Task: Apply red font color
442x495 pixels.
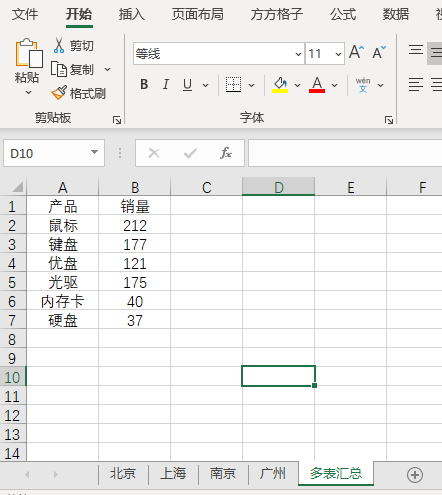Action: pos(317,85)
